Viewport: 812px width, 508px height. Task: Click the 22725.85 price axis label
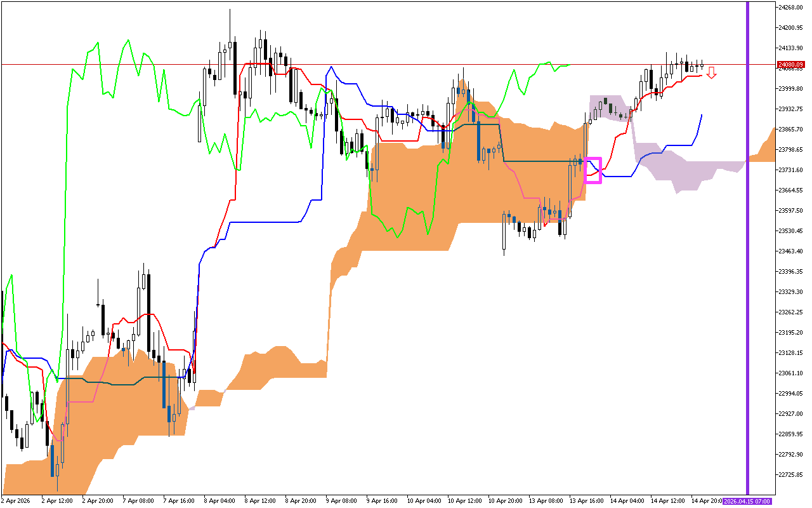coord(790,475)
